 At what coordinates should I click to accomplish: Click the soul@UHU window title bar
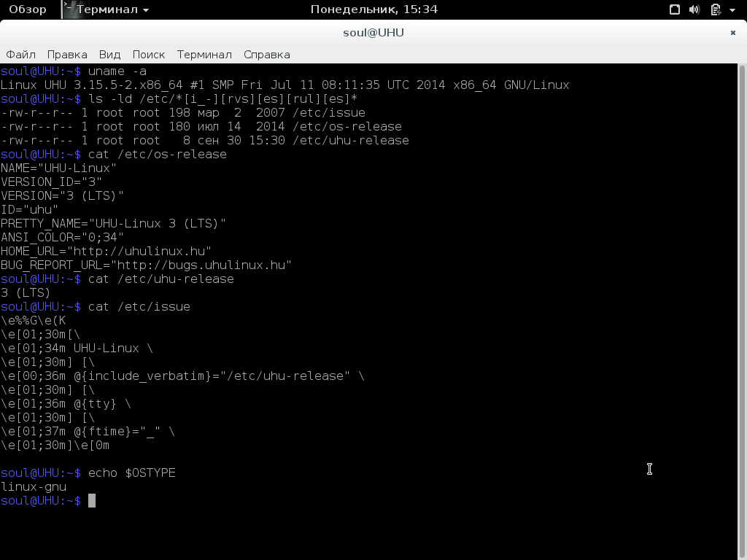(373, 32)
